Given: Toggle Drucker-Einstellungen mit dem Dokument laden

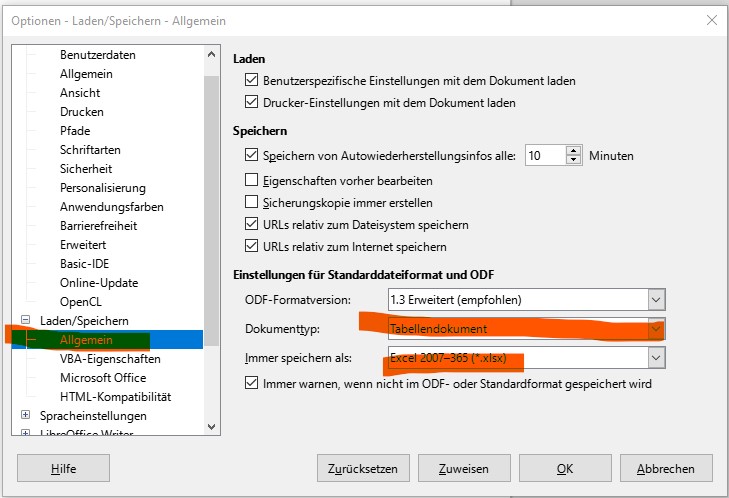Looking at the screenshot, I should click(x=252, y=102).
